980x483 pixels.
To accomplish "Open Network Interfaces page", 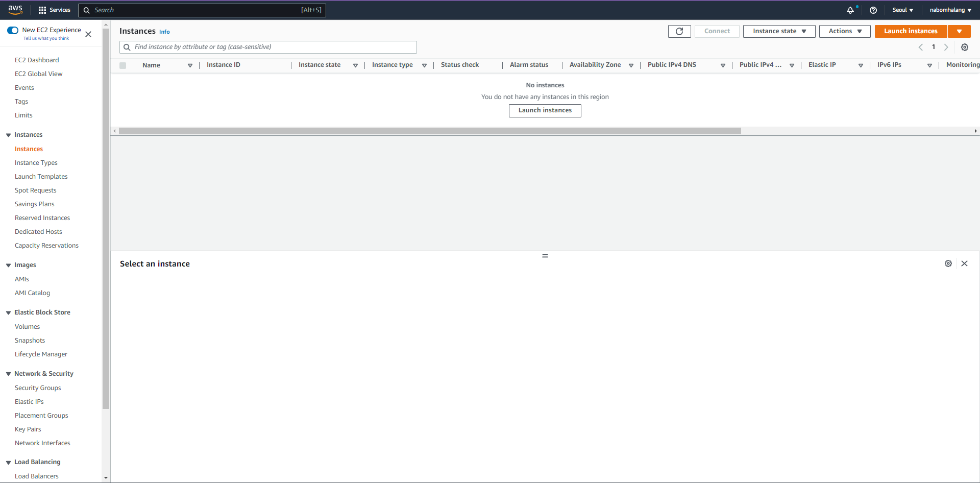I will 42,443.
